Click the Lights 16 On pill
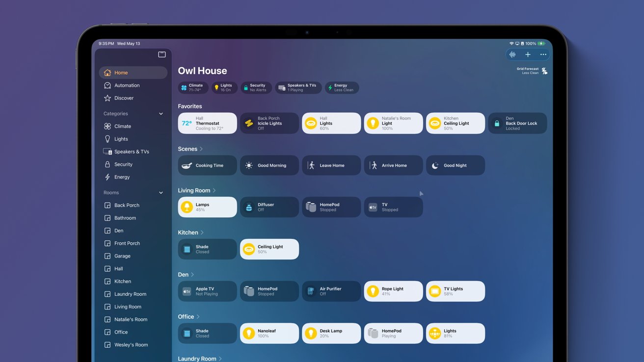This screenshot has height=362, width=644. coord(225,88)
